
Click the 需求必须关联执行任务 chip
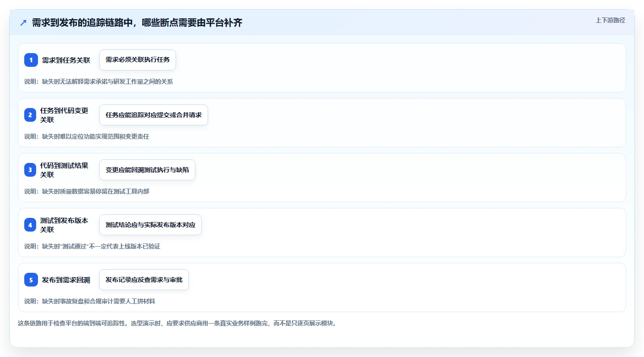(138, 60)
